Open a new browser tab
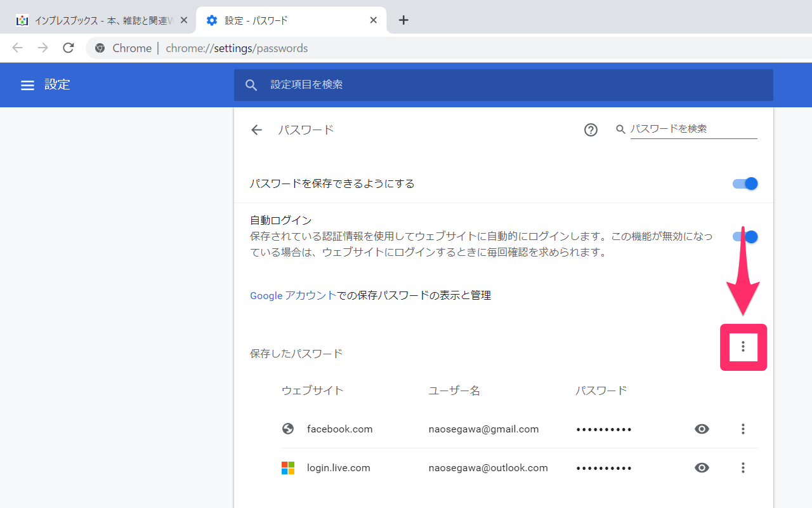The image size is (812, 508). 403,20
